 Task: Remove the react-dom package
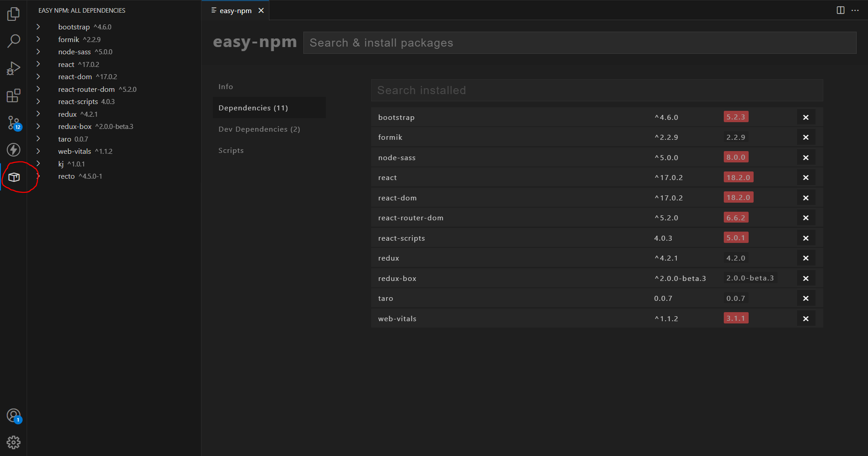point(806,198)
